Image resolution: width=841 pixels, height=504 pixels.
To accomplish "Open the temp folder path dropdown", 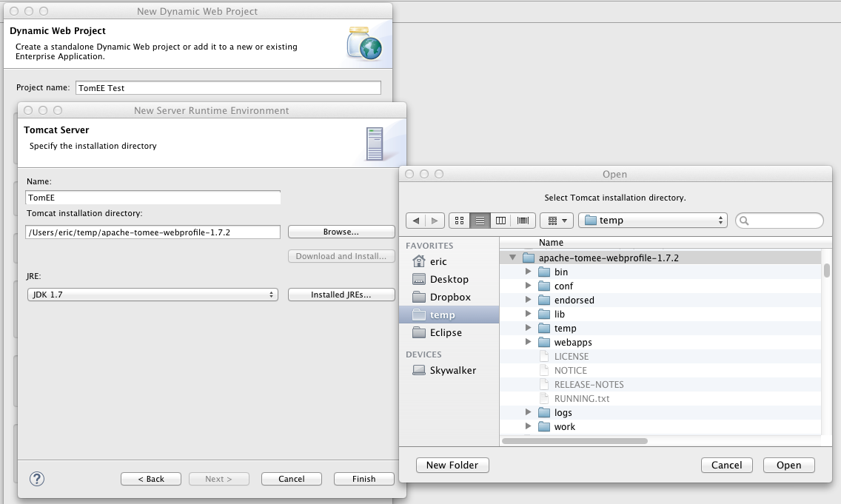I will [653, 221].
